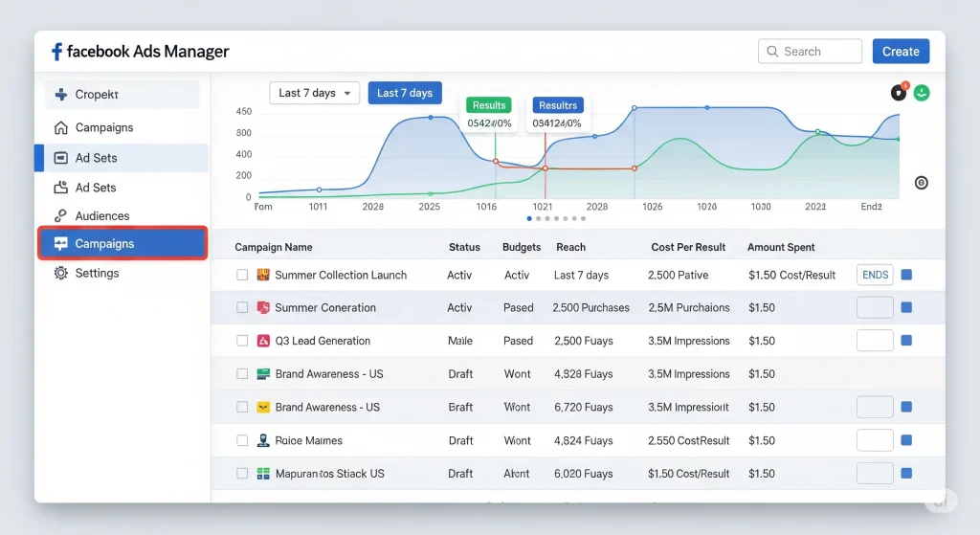Click the house icon beside Campaigns
Image resolution: width=980 pixels, height=535 pixels.
click(60, 127)
